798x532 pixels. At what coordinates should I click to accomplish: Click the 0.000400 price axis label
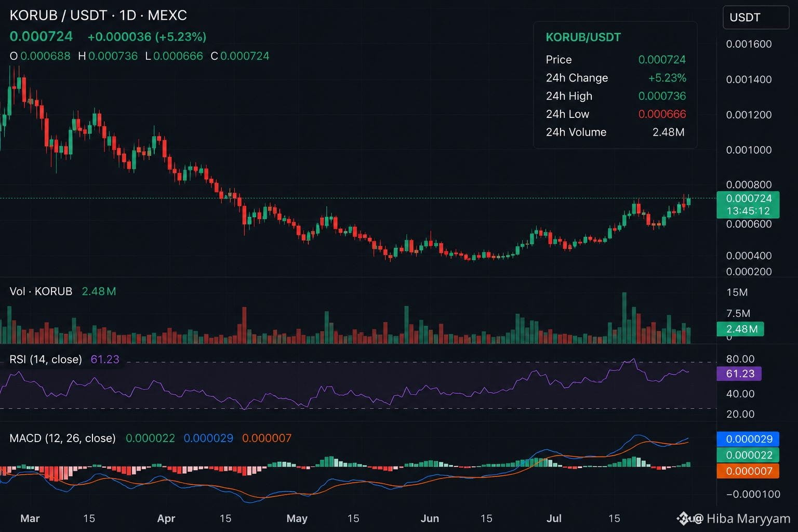[x=749, y=256]
